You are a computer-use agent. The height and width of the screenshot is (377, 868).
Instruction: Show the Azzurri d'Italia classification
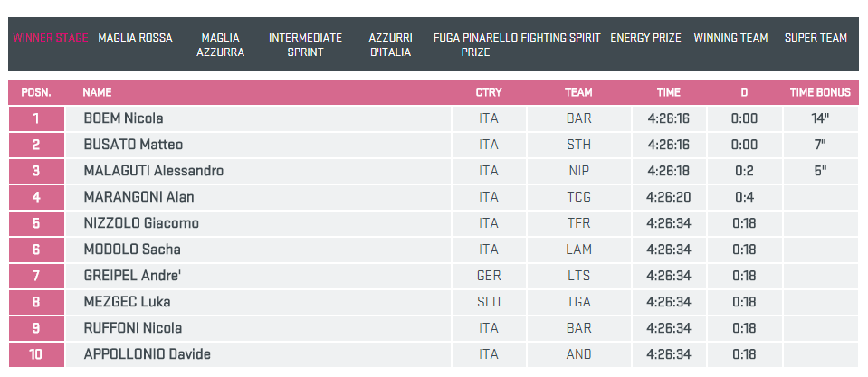(x=390, y=45)
